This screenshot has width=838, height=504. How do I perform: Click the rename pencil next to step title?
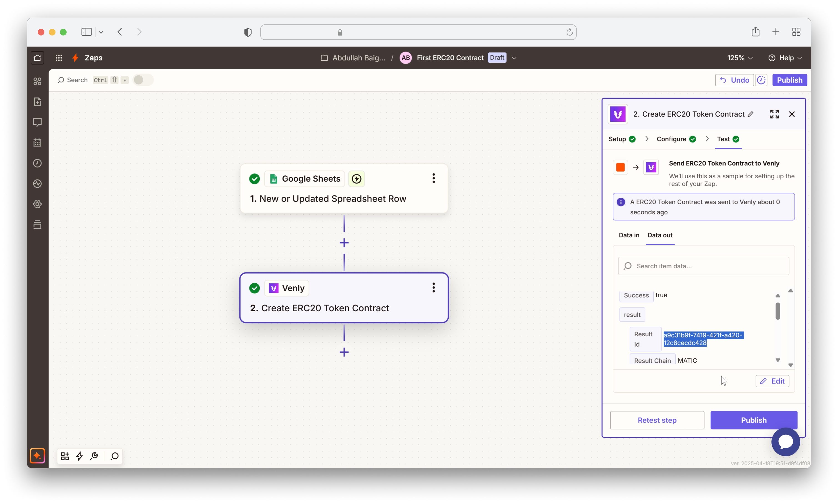[750, 114]
